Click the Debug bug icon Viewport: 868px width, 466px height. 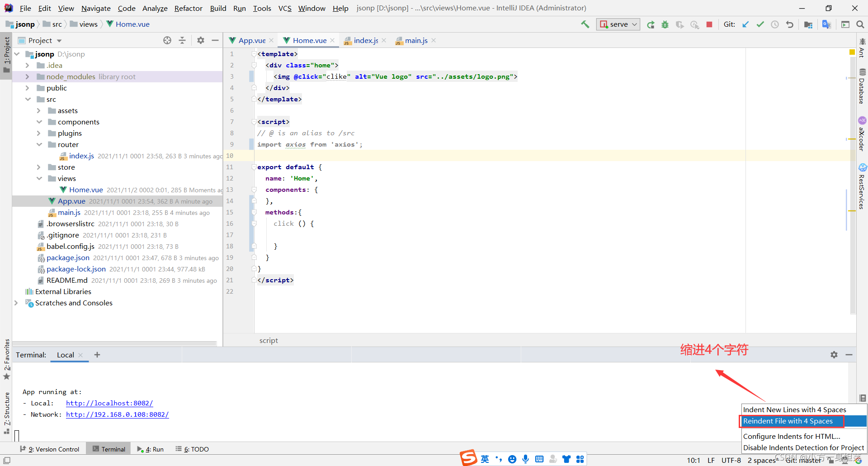[665, 24]
